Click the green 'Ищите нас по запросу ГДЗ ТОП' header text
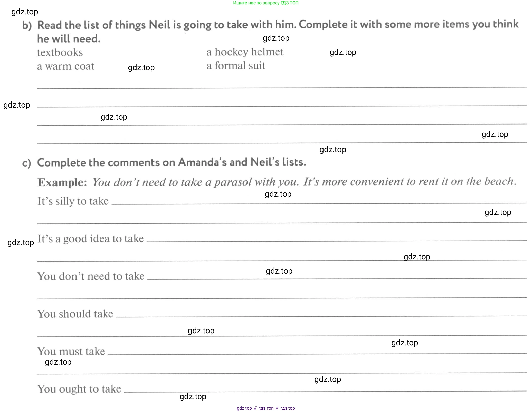 pyautogui.click(x=266, y=3)
